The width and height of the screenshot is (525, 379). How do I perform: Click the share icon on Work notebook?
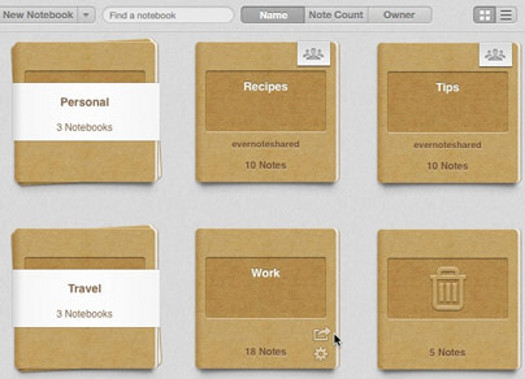[x=321, y=334]
